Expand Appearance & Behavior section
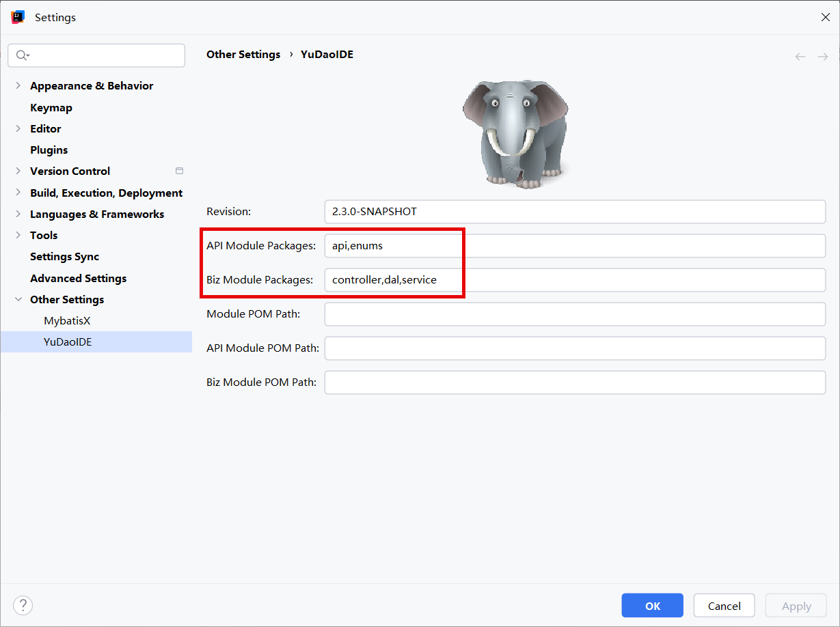The height and width of the screenshot is (627, 840). click(18, 86)
